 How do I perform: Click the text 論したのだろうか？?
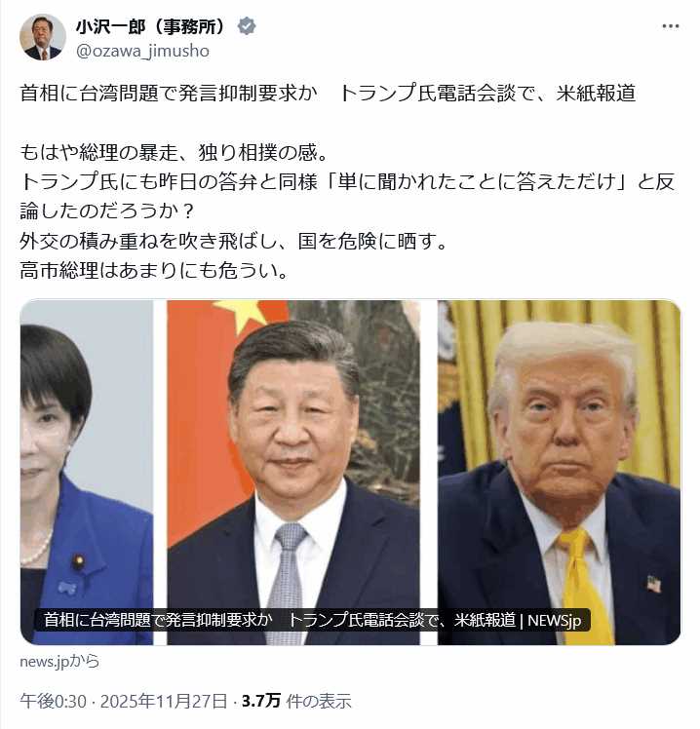[107, 211]
